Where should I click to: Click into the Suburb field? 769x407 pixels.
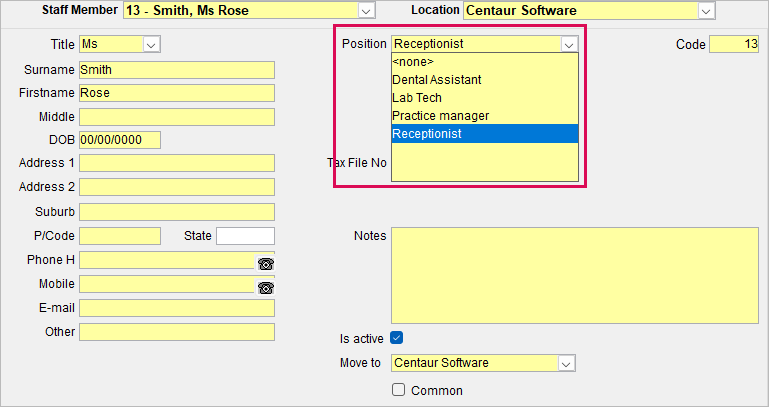tap(177, 212)
